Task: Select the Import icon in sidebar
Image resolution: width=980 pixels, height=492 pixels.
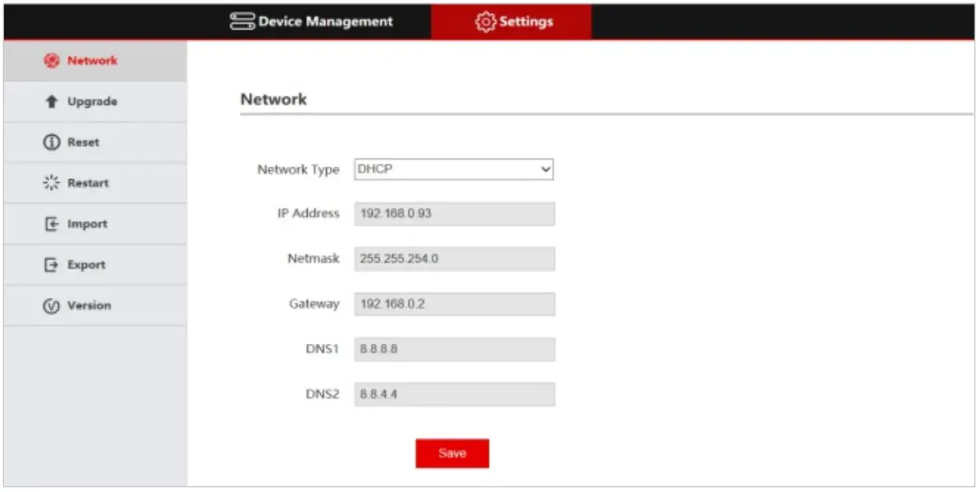Action: pos(53,223)
